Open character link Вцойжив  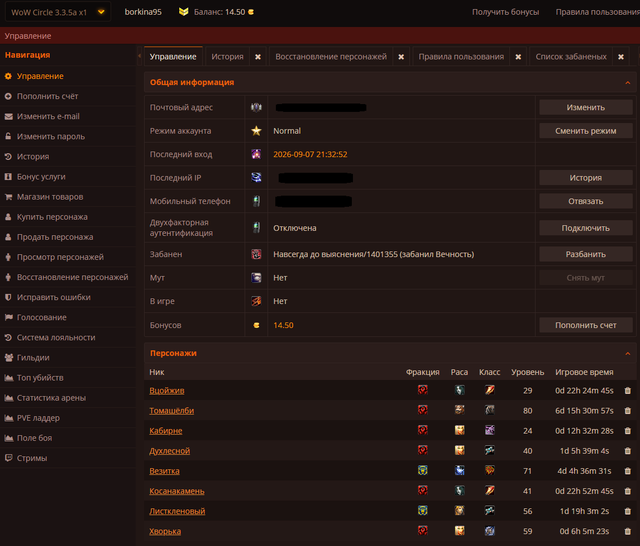(x=167, y=391)
